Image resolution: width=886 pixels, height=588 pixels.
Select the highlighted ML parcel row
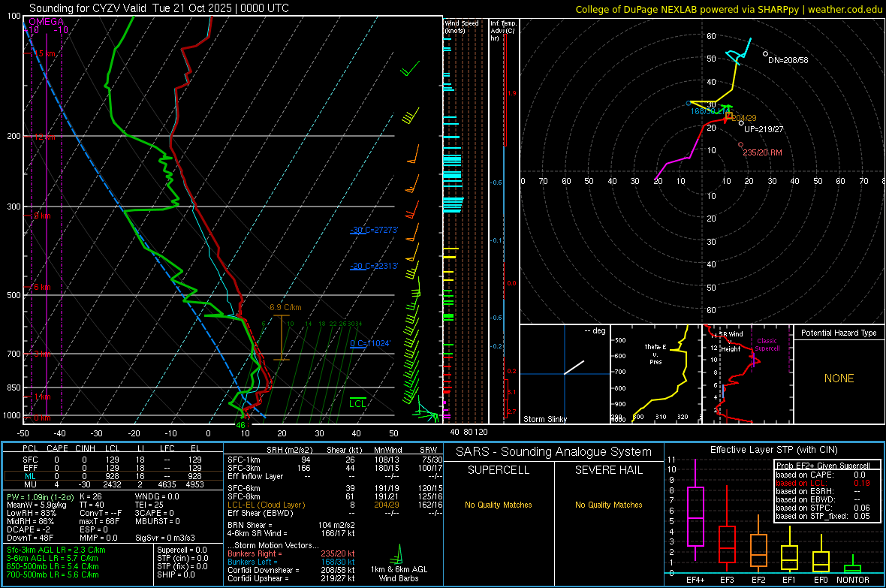pyautogui.click(x=112, y=476)
